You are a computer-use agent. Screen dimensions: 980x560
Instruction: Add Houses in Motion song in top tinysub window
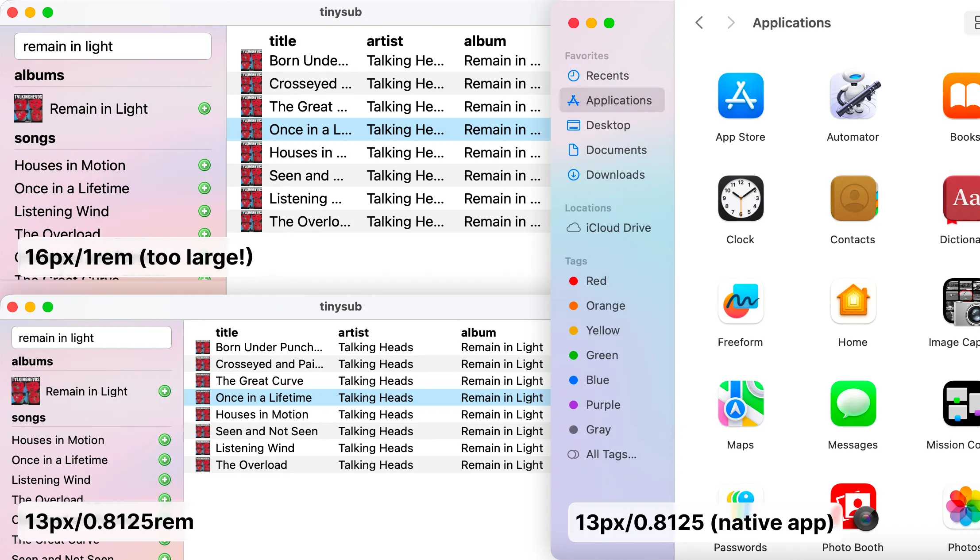pyautogui.click(x=204, y=165)
